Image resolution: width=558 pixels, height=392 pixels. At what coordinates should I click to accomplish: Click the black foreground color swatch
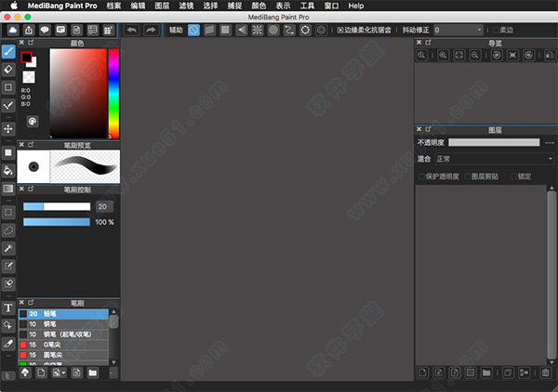(26, 58)
